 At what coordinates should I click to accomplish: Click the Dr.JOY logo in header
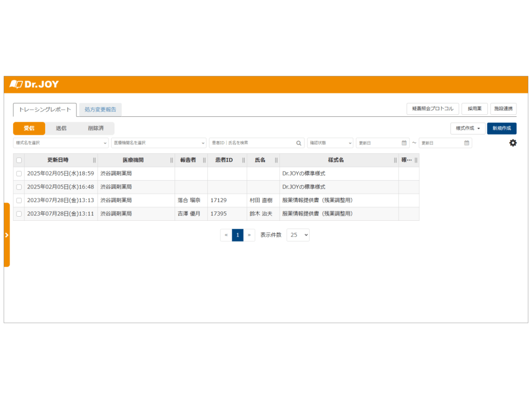[x=34, y=84]
